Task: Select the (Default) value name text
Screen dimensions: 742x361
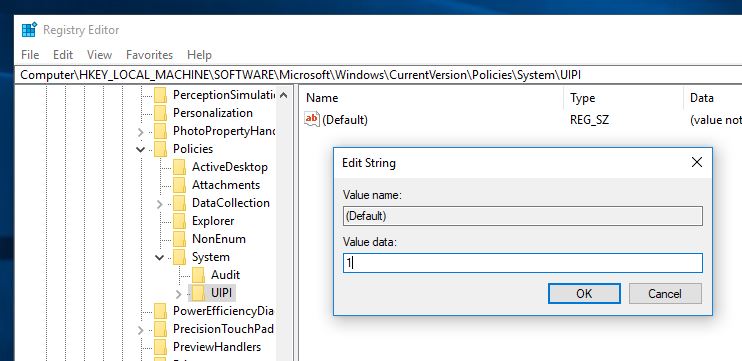Action: (345, 120)
